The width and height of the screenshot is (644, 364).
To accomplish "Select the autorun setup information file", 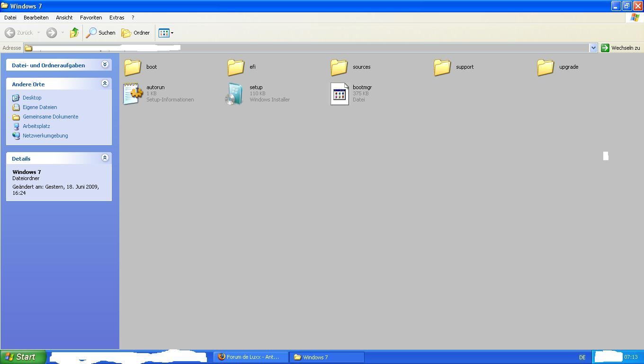I will [x=158, y=93].
